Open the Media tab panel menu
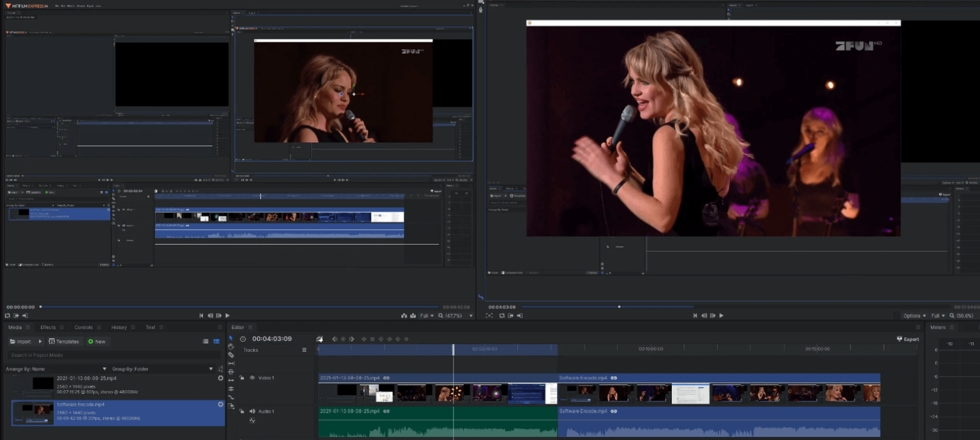Screen dimensions: 980x440 [27, 328]
